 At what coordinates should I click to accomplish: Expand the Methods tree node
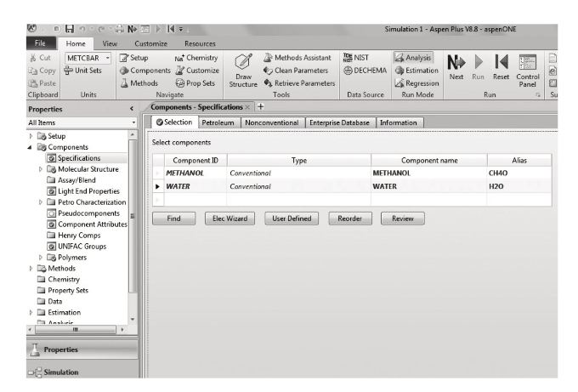click(31, 269)
